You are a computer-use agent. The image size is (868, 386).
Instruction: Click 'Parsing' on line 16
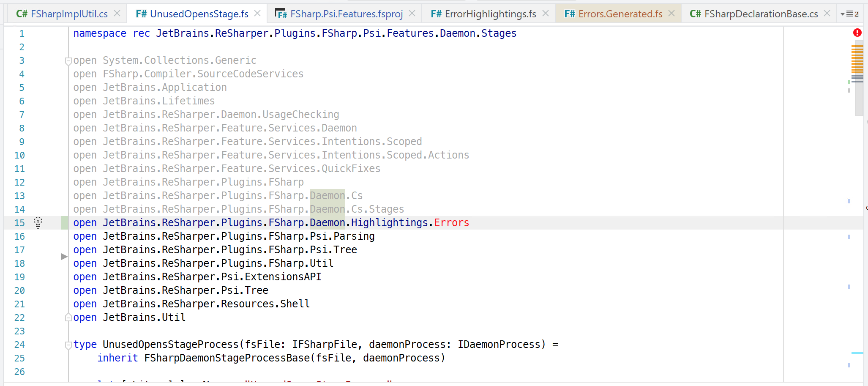[x=354, y=236]
